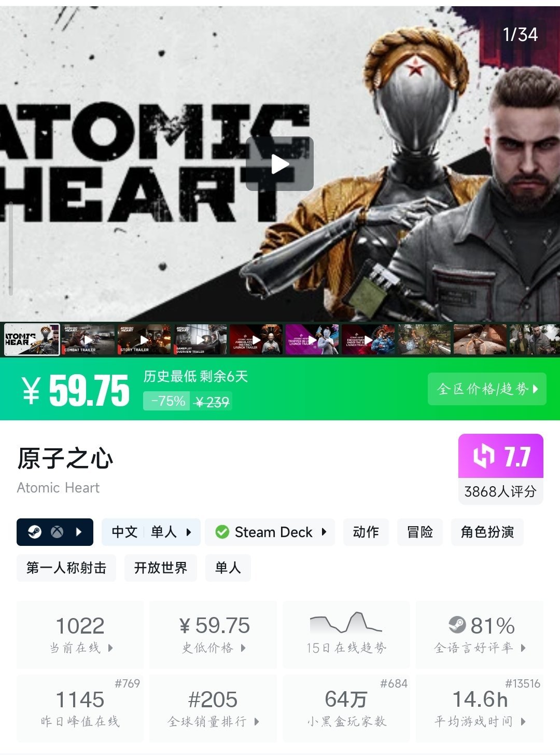Tap the Steam icon beside 81% rating
This screenshot has width=560, height=755.
tap(457, 625)
